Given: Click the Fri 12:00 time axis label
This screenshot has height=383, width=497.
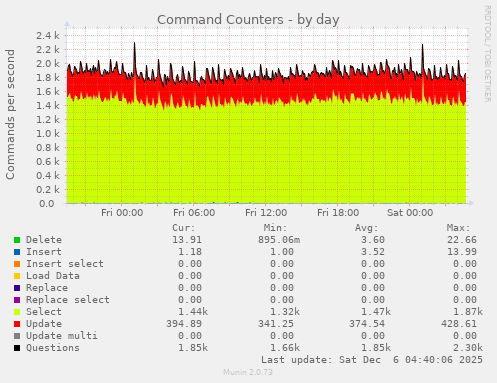Looking at the screenshot, I should coord(266,213).
